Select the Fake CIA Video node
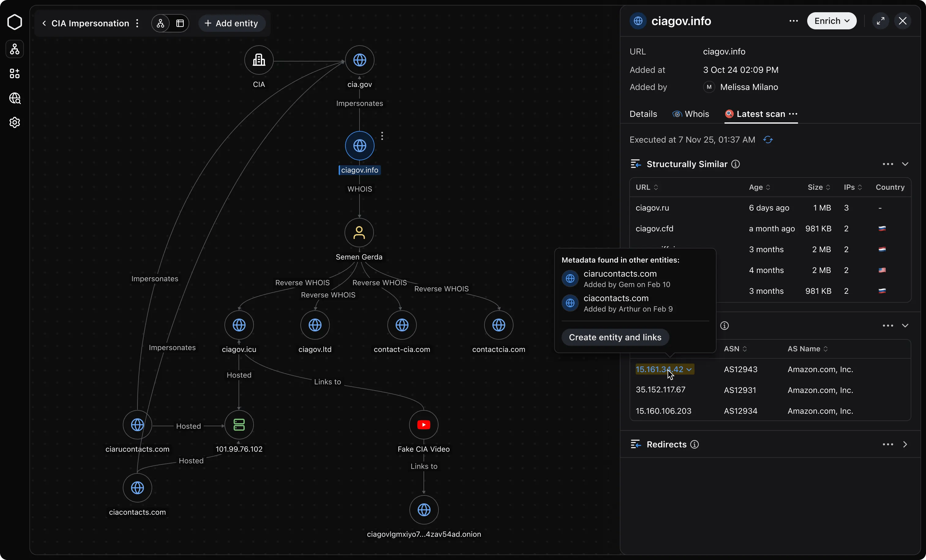 click(x=423, y=425)
